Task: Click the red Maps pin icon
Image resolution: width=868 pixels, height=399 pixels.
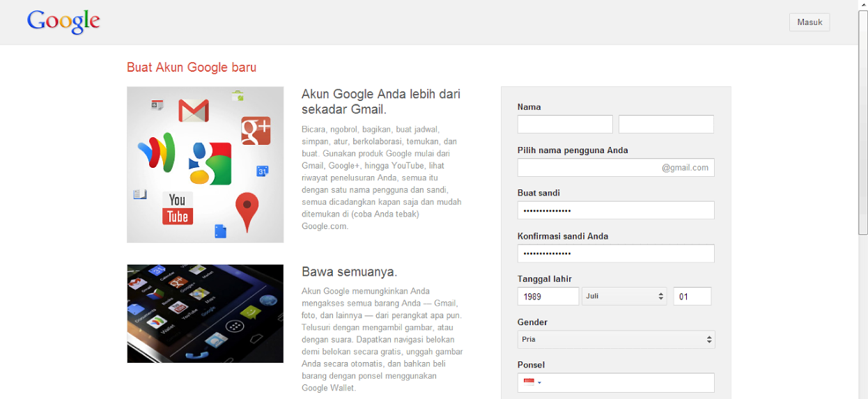Action: (247, 212)
